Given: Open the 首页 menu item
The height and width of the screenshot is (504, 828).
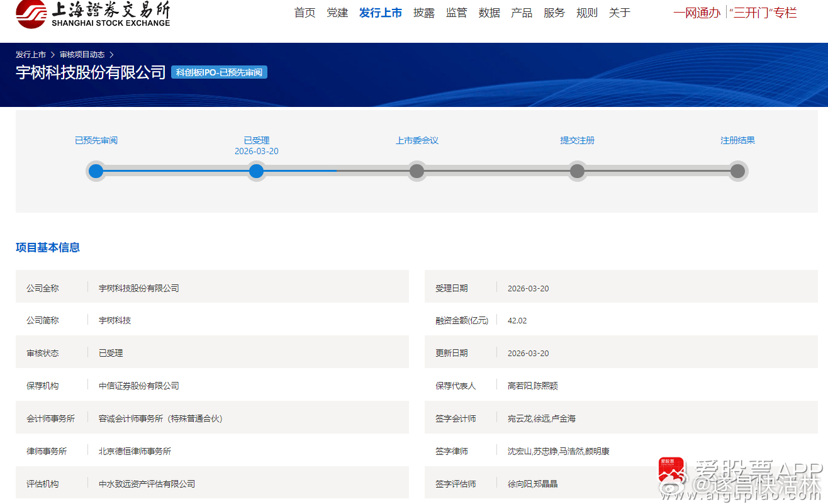Looking at the screenshot, I should tap(305, 13).
